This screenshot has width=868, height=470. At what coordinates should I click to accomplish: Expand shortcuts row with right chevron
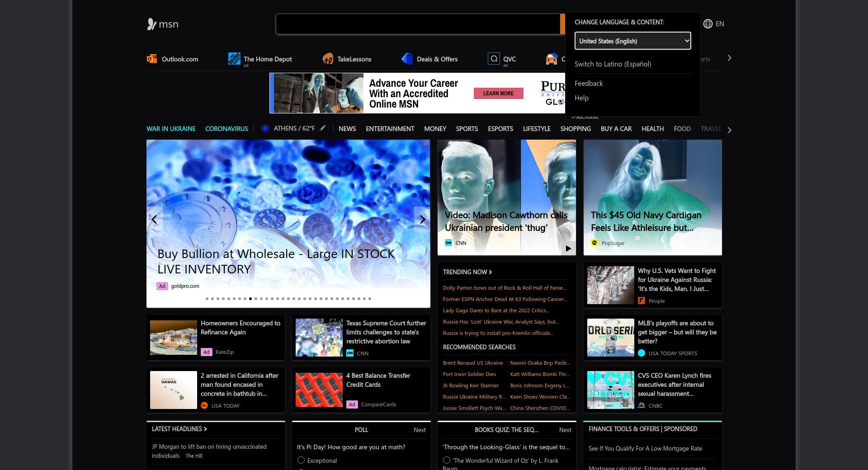pos(729,58)
